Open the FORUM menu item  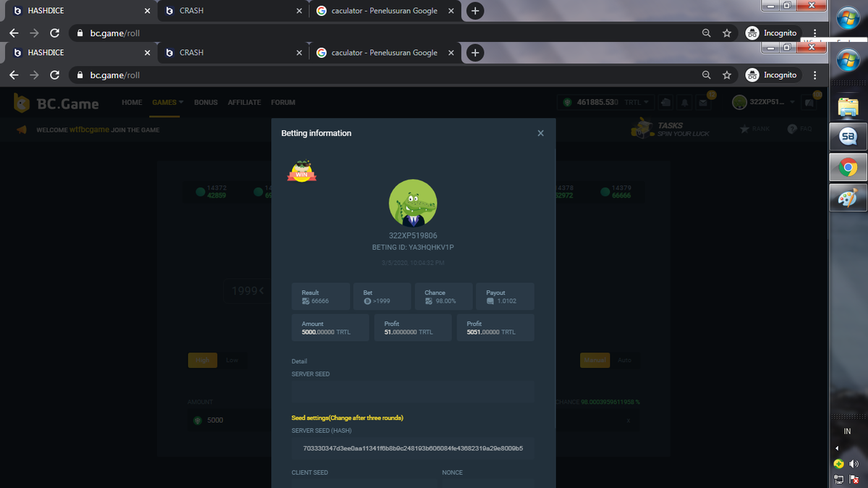tap(283, 102)
